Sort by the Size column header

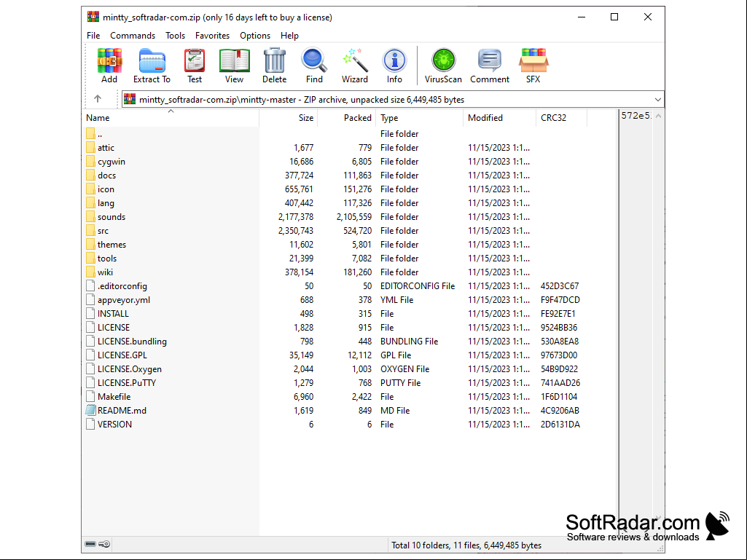[x=288, y=118]
